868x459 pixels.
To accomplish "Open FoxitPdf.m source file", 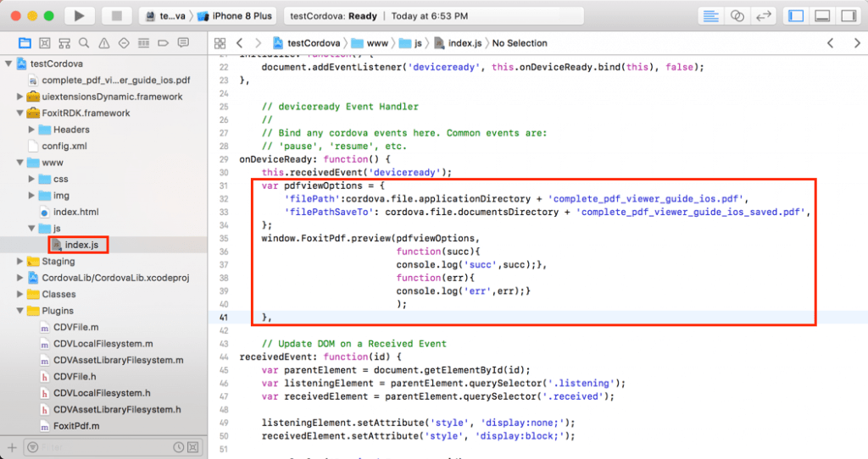I will 70,426.
